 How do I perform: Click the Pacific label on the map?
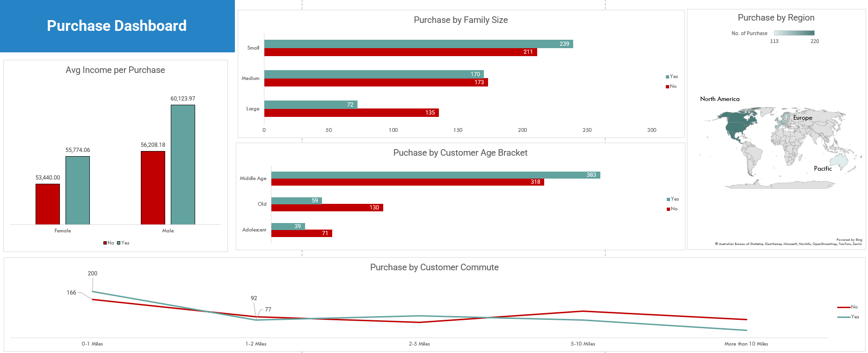click(823, 169)
